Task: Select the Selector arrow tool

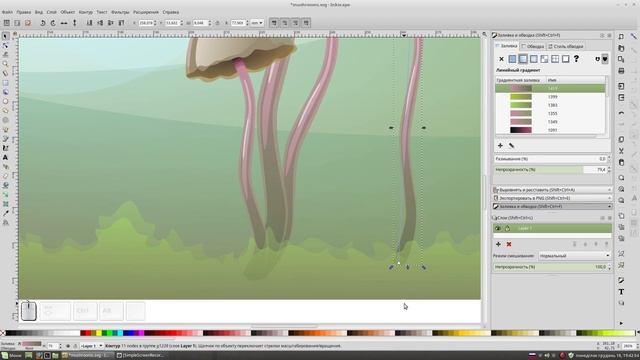Action: click(x=5, y=36)
